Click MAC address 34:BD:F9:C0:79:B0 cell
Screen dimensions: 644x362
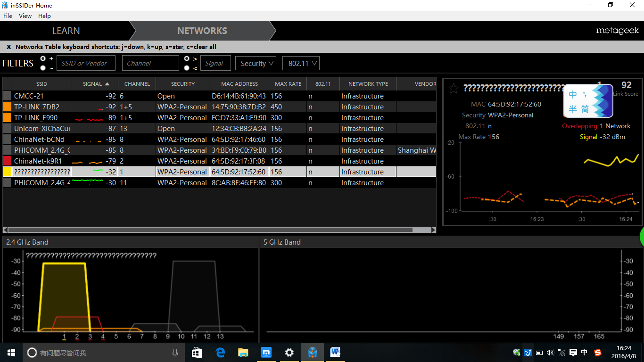point(239,150)
